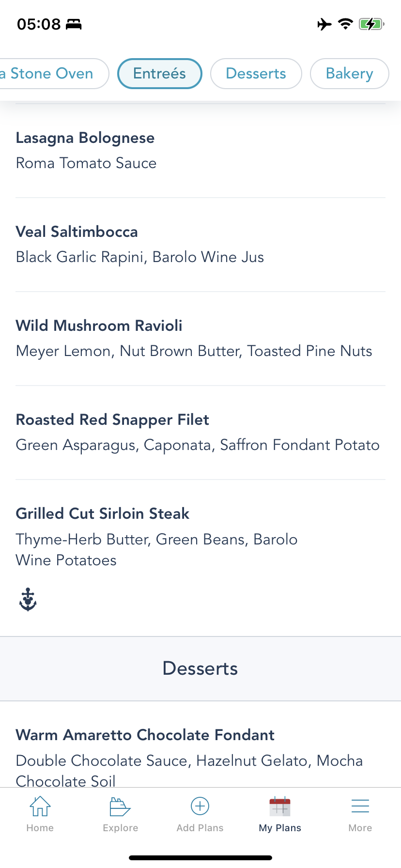Jump to the Bakery category tab
401x868 pixels.
click(349, 74)
